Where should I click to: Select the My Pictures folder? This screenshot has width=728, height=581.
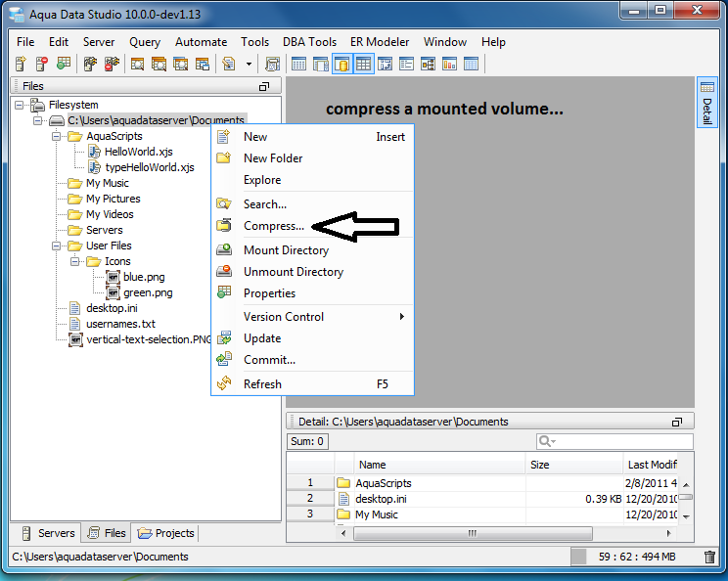[114, 200]
